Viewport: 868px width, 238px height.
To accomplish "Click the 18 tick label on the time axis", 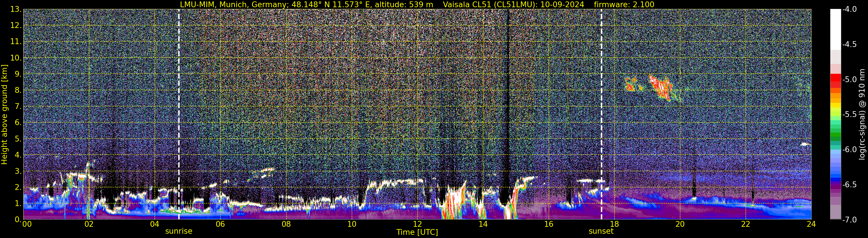I will [x=614, y=224].
